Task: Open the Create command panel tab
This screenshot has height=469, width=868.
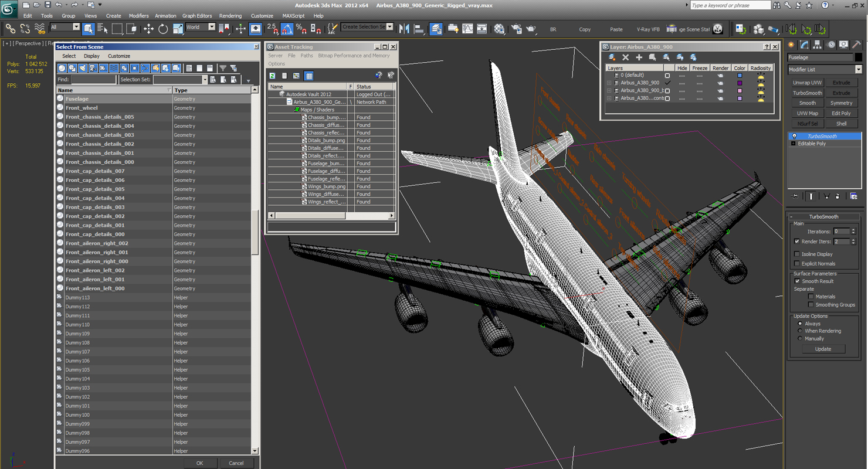Action: click(791, 45)
